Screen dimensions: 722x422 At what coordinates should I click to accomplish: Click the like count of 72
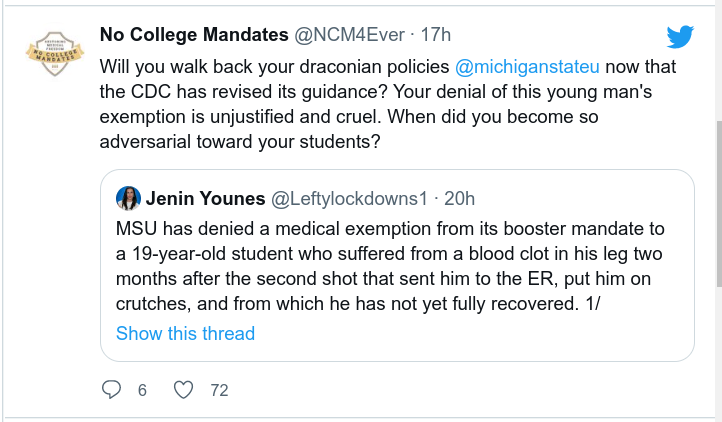[x=219, y=390]
